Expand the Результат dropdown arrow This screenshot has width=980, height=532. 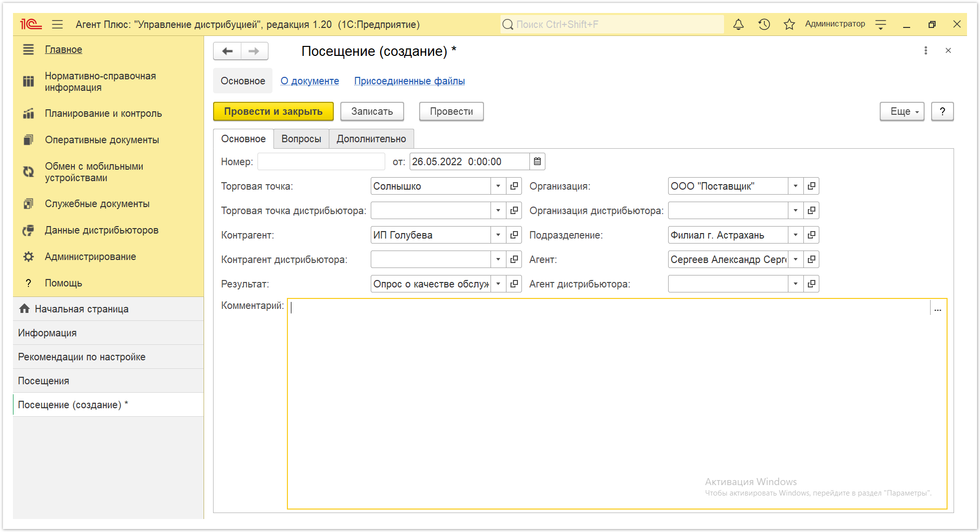498,284
